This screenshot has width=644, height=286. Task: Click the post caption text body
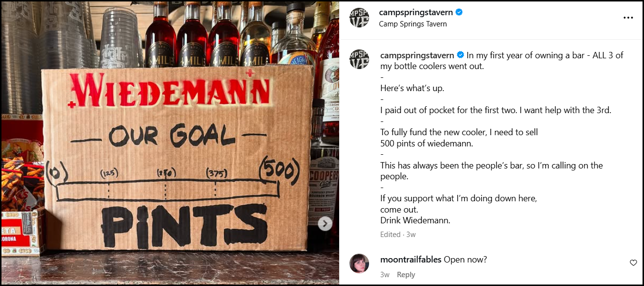(x=496, y=138)
